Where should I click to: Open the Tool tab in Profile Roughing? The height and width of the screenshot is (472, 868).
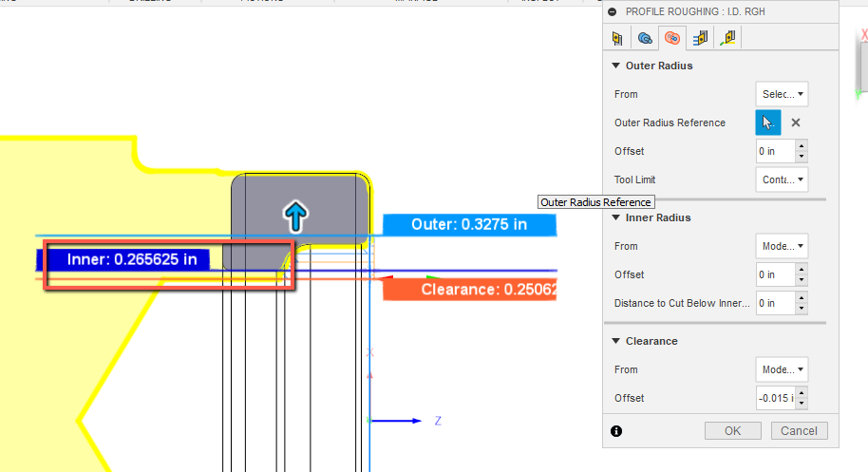coord(617,38)
